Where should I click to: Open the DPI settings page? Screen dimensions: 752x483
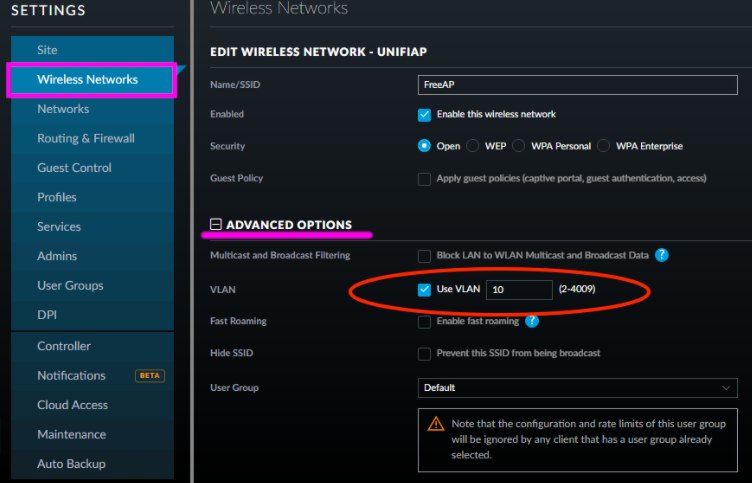pyautogui.click(x=92, y=315)
